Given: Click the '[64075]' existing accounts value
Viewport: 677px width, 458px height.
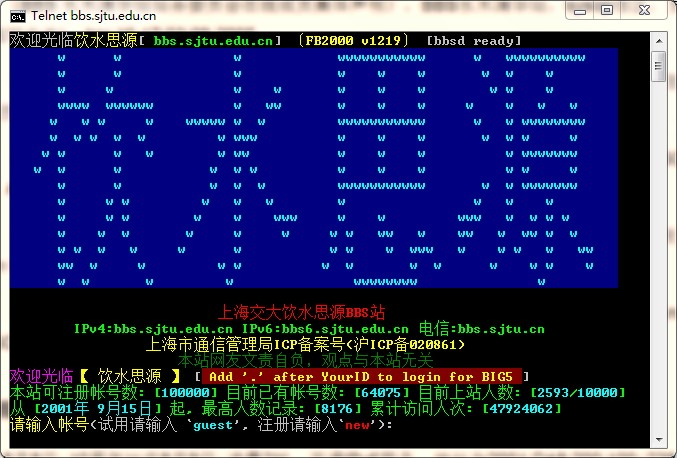Looking at the screenshot, I should pyautogui.click(x=381, y=392).
